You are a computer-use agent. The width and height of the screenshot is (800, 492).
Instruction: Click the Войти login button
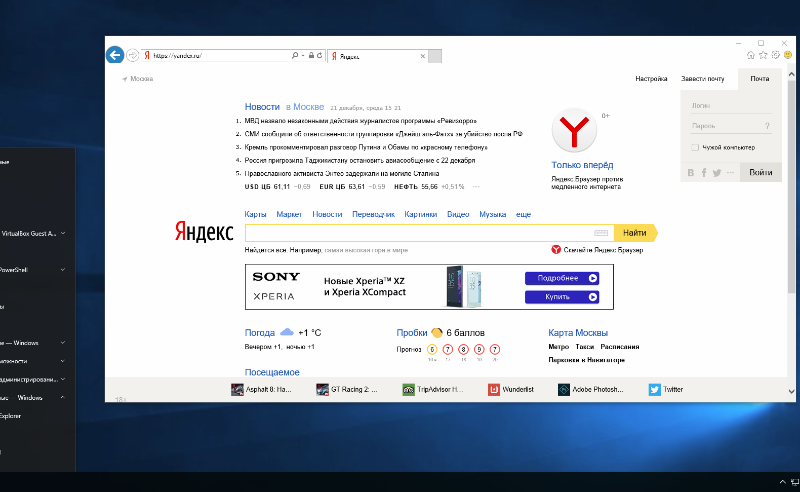[761, 173]
